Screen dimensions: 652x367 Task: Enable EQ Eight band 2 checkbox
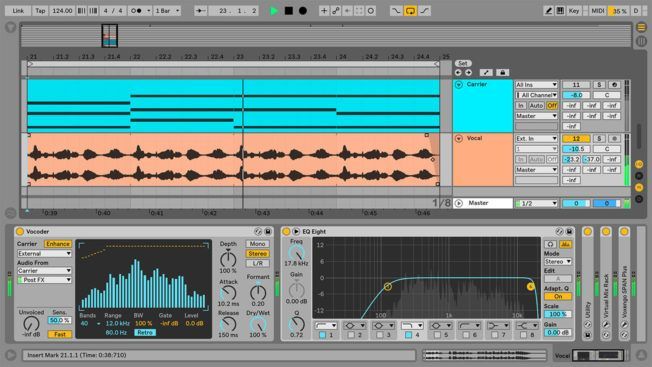[351, 335]
